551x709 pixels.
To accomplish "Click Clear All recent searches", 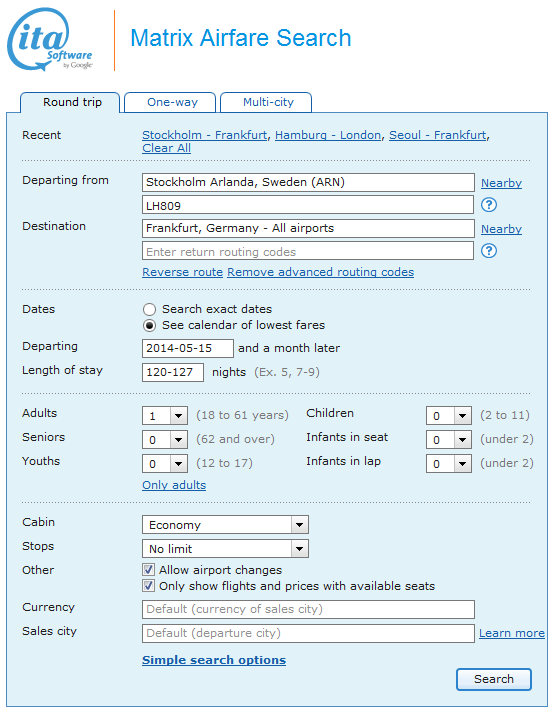I will point(166,148).
